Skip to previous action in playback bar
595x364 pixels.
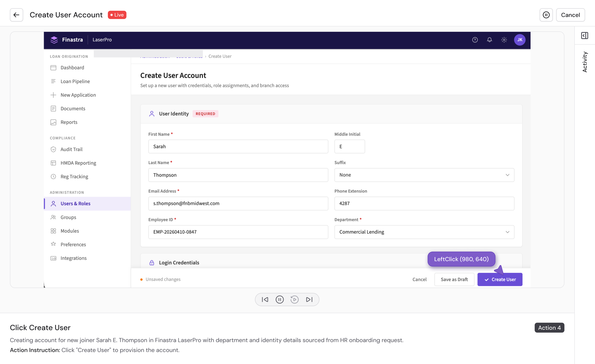[265, 300]
